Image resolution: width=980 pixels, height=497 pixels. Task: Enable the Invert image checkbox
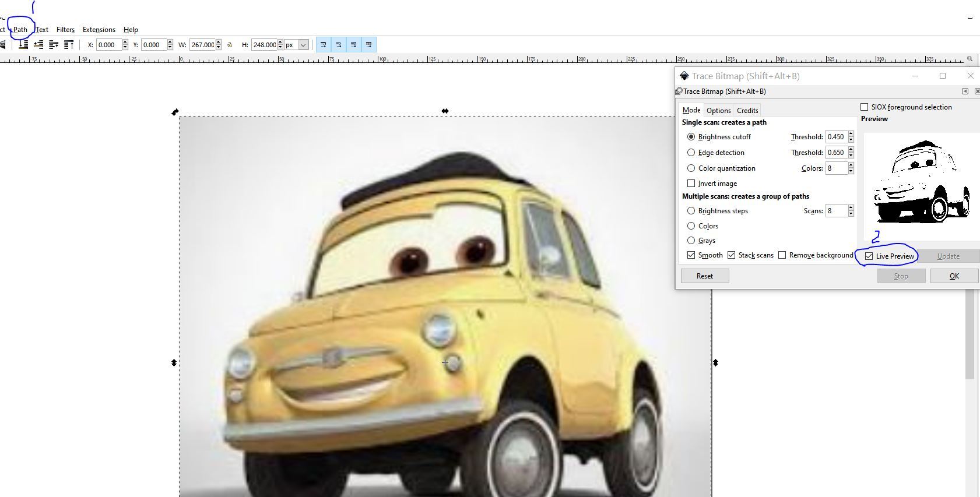click(x=691, y=184)
